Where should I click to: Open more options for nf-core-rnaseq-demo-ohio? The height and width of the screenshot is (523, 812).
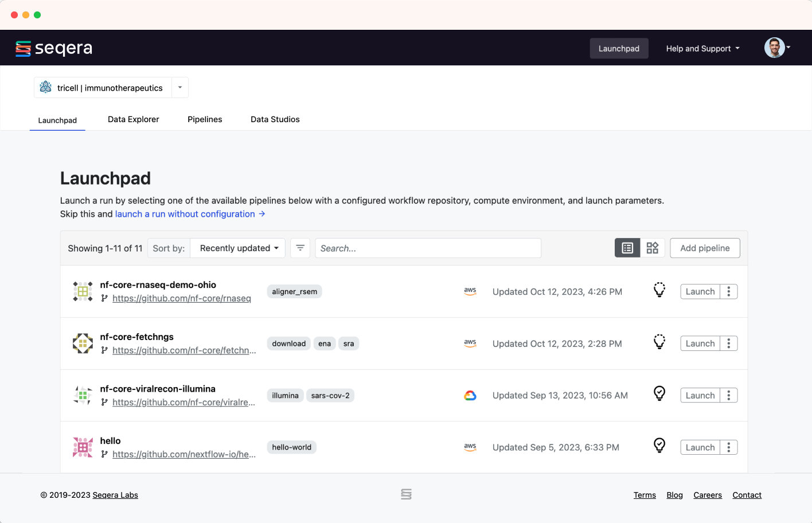coord(729,291)
